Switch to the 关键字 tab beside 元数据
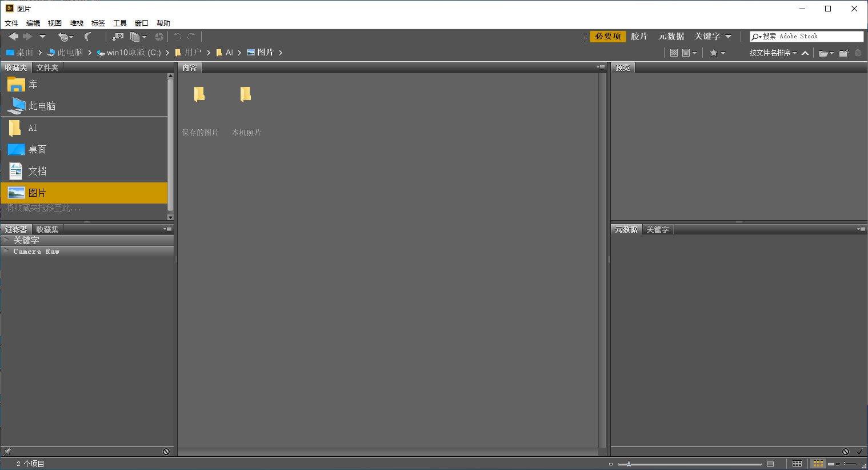Image resolution: width=868 pixels, height=470 pixels. (658, 229)
